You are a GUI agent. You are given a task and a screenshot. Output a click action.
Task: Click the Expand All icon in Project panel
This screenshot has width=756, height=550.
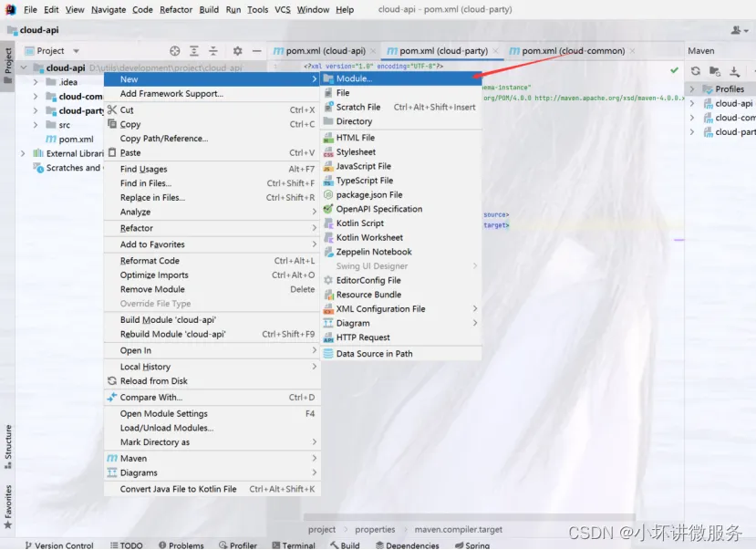coord(194,51)
